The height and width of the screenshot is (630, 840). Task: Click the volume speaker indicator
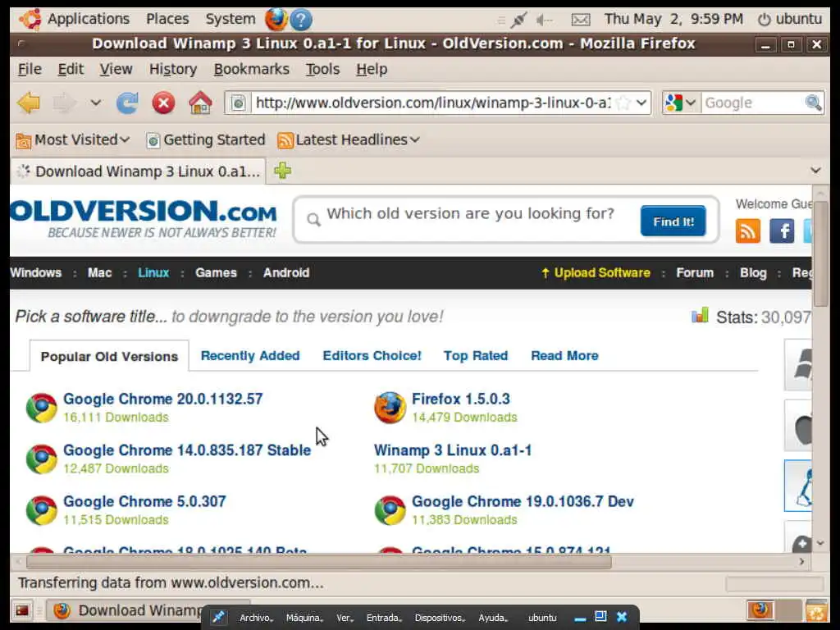[x=545, y=21]
